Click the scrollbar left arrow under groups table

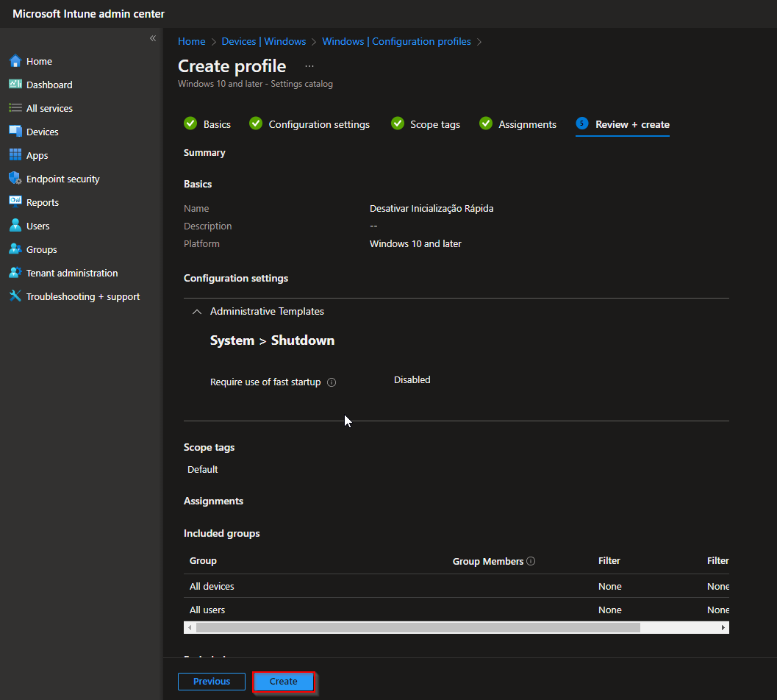coord(190,628)
